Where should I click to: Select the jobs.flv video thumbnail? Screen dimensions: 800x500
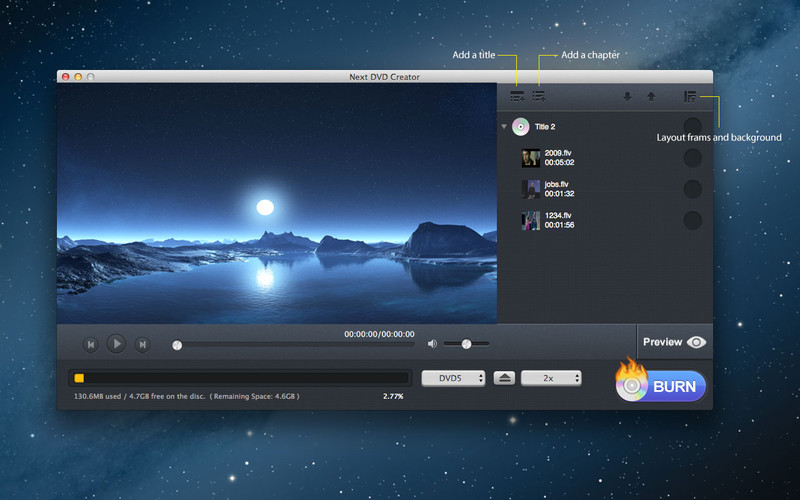click(531, 189)
